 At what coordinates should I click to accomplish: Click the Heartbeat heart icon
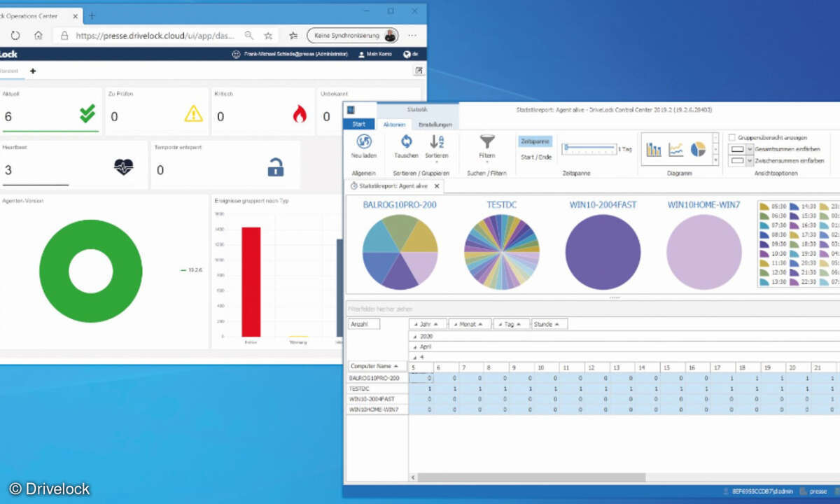[x=124, y=167]
